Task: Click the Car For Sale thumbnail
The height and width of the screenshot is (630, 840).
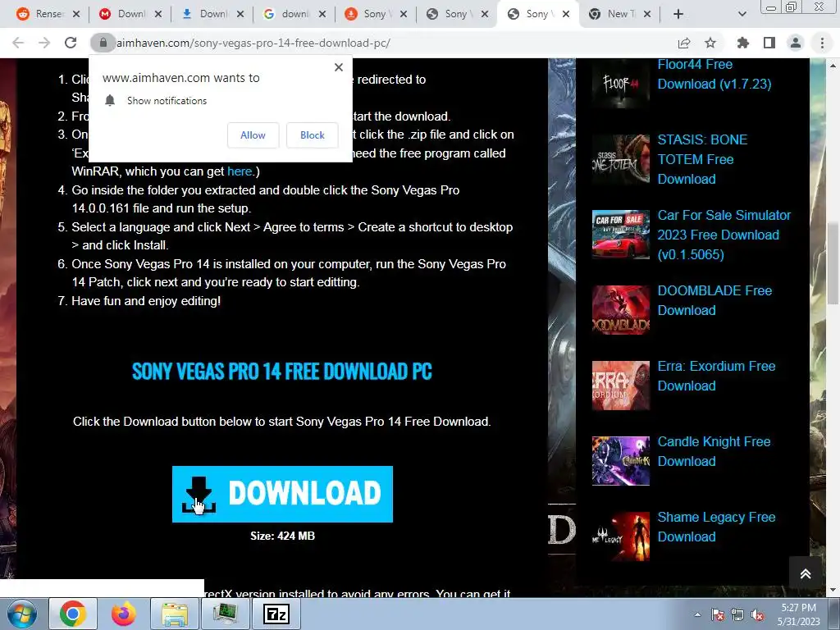Action: coord(620,235)
